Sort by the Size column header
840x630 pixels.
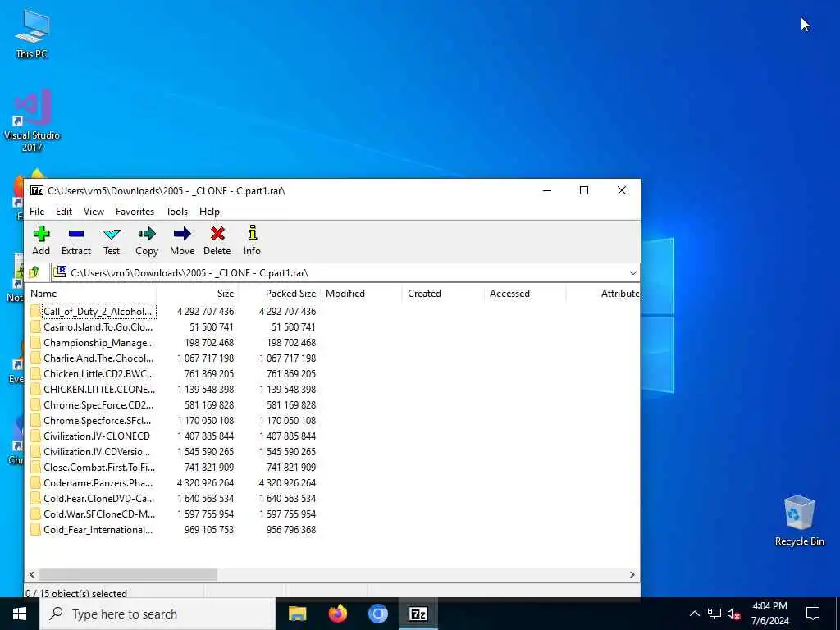pyautogui.click(x=197, y=294)
